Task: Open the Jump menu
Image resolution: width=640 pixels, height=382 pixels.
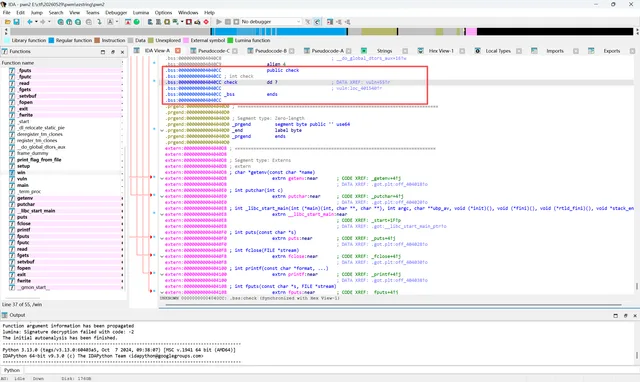Action: tap(37, 13)
